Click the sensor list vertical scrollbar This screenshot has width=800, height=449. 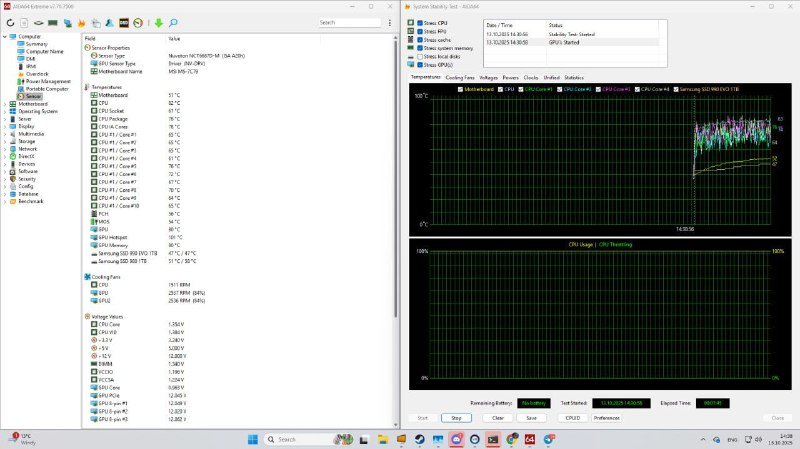[396, 179]
